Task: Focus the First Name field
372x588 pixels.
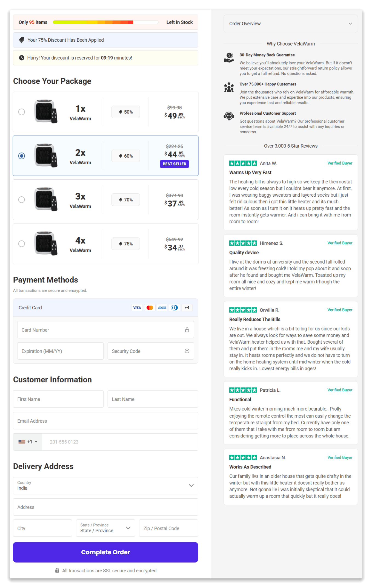Action: point(58,399)
